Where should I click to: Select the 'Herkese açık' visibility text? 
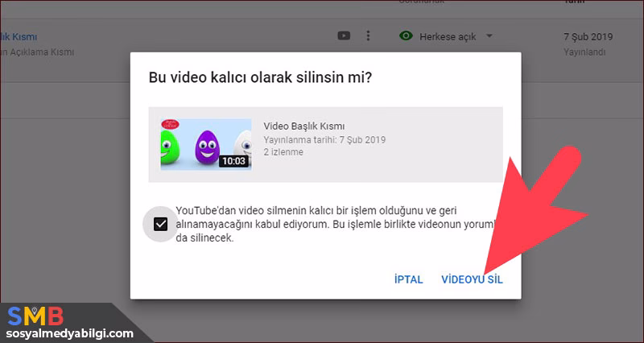[448, 37]
